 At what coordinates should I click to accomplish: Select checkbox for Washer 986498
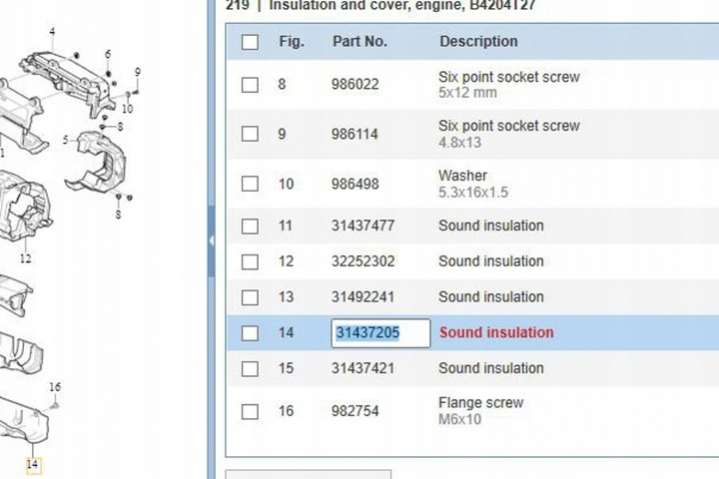(x=250, y=184)
